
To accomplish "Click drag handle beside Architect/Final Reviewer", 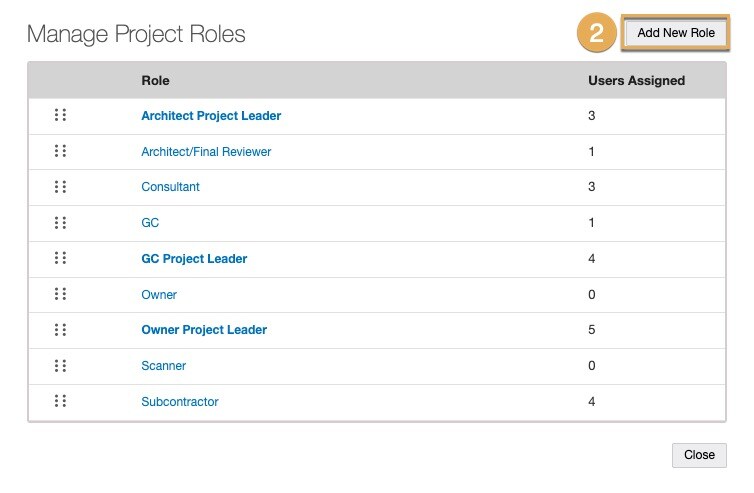I will [x=60, y=151].
